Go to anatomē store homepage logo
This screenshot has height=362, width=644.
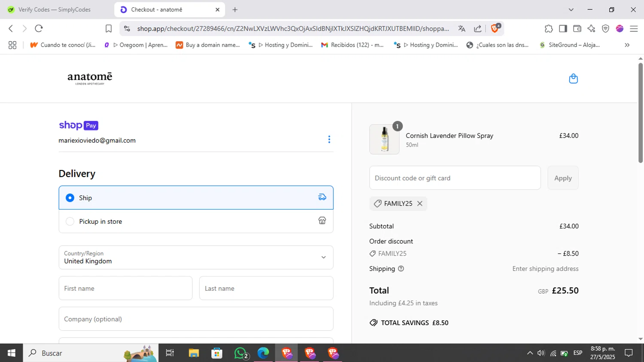pos(90,78)
